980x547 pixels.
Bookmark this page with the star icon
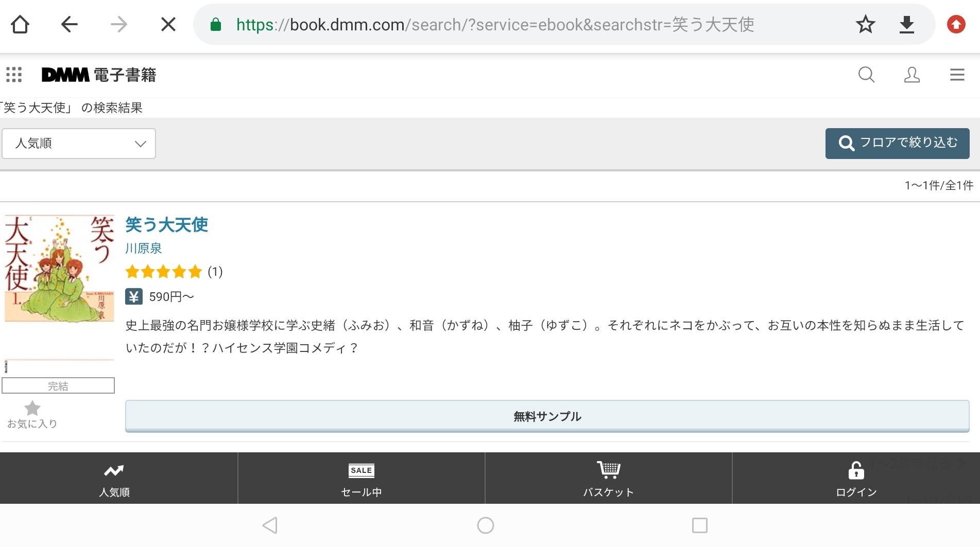[x=865, y=24]
